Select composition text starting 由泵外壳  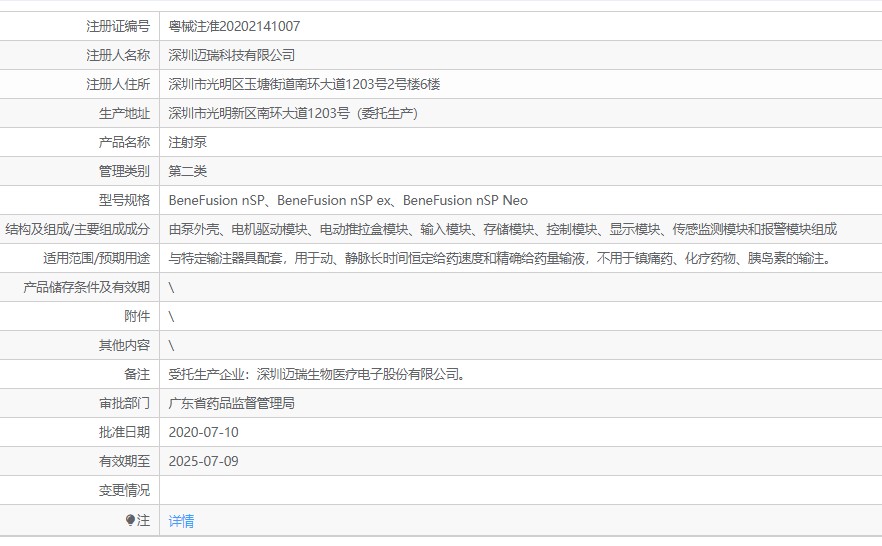(x=503, y=229)
